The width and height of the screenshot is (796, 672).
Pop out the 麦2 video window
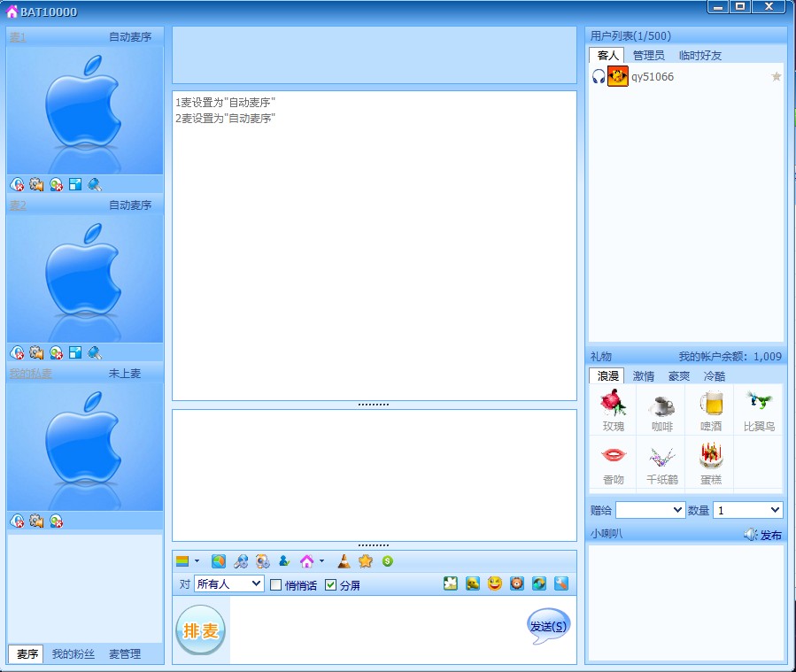pyautogui.click(x=75, y=352)
